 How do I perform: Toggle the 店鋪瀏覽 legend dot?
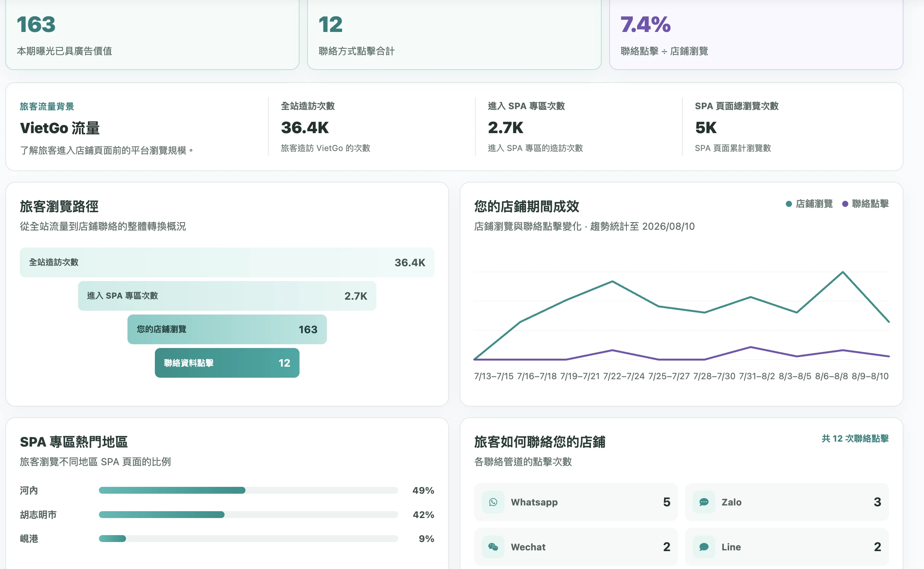click(789, 204)
